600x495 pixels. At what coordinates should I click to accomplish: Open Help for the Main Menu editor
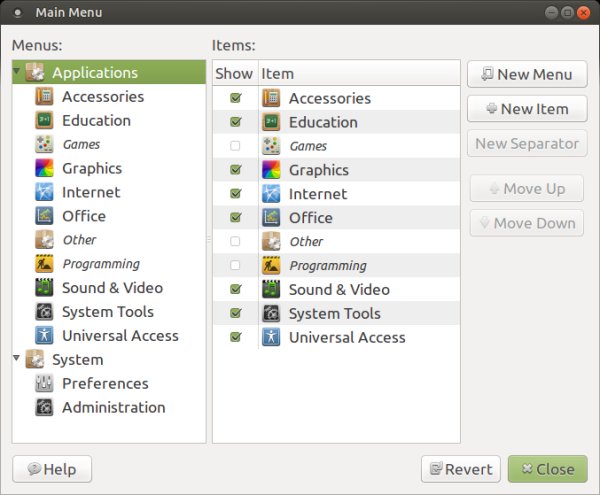[51, 469]
